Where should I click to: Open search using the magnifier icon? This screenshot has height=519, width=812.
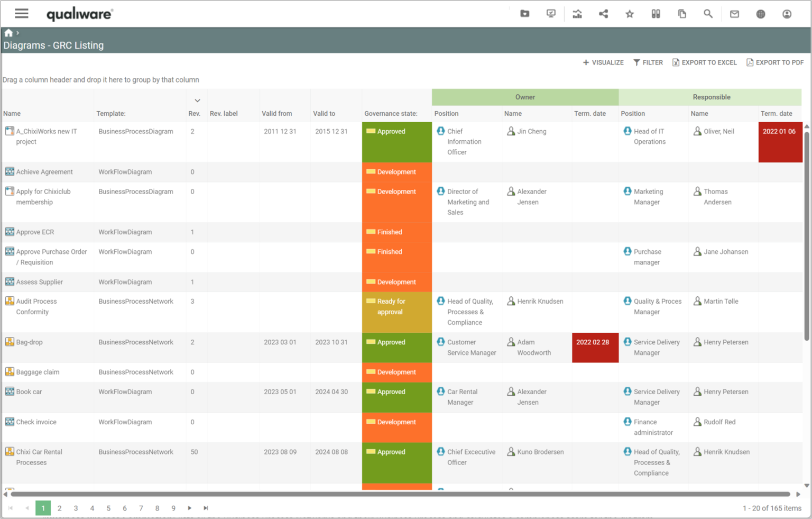click(x=708, y=13)
